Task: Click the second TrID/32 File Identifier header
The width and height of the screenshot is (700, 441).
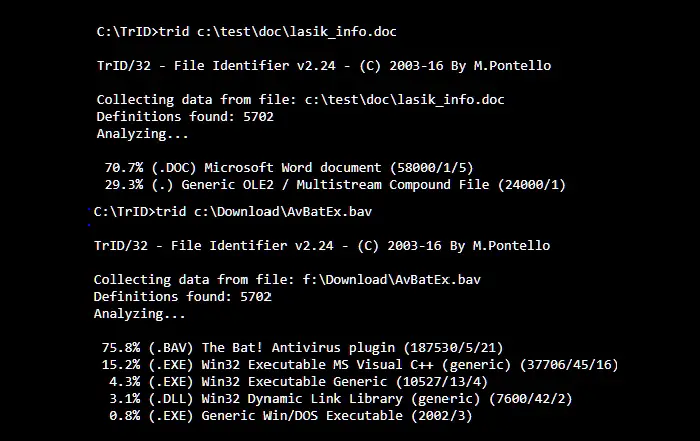Action: pyautogui.click(x=322, y=245)
